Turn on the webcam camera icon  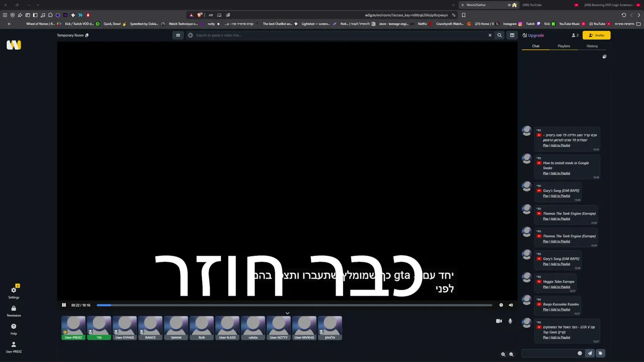tap(499, 321)
